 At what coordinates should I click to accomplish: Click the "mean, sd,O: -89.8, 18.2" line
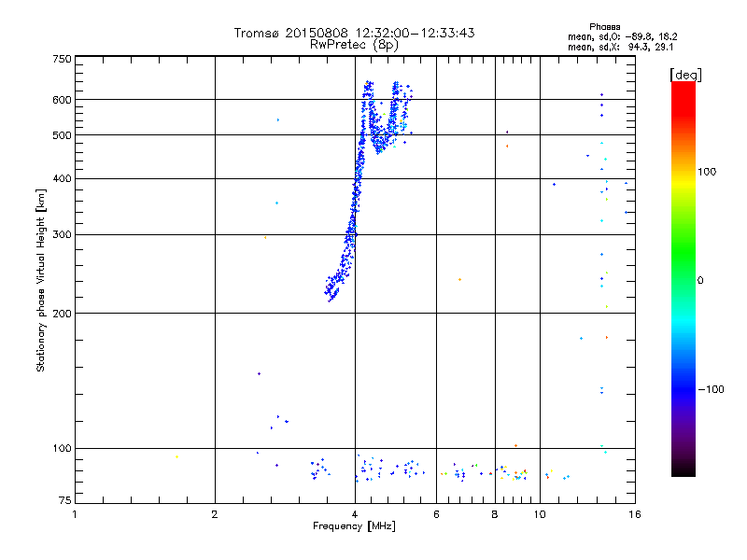coord(622,36)
